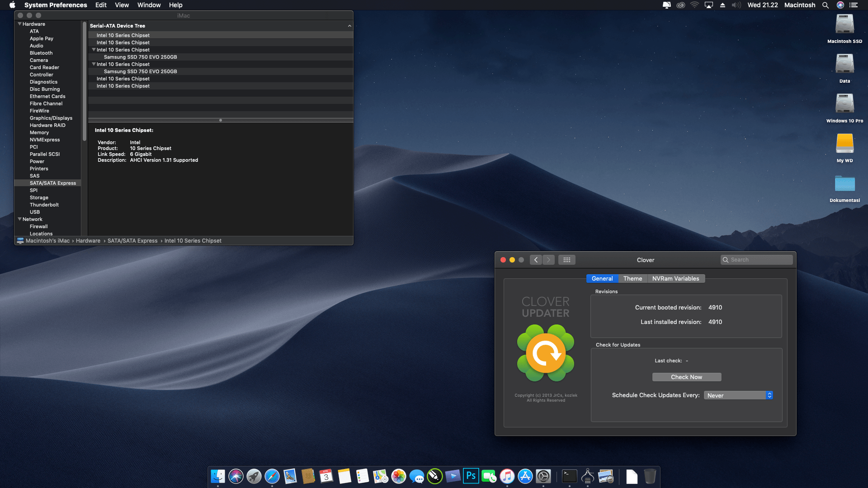Screen dimensions: 868x488
Task: Open Photos app in the Dock
Action: [x=398, y=476]
